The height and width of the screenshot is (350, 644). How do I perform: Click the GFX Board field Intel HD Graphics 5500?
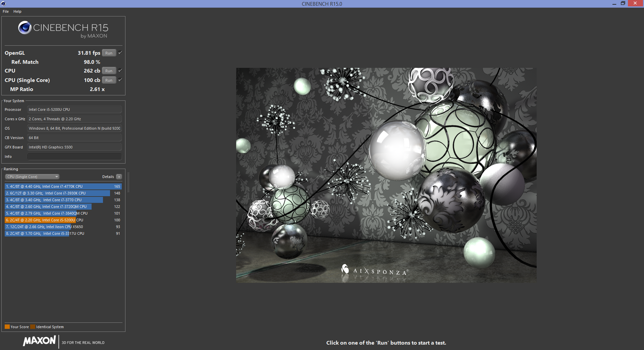point(74,147)
